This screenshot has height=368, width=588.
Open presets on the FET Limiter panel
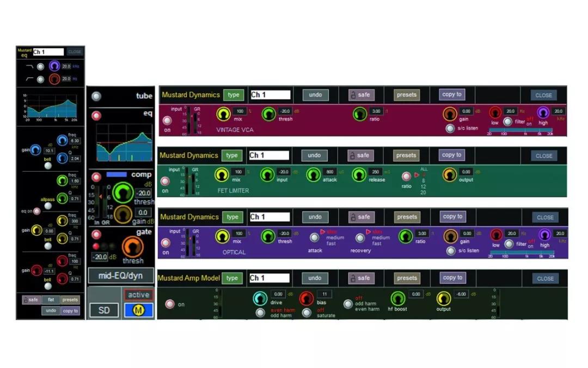click(406, 155)
